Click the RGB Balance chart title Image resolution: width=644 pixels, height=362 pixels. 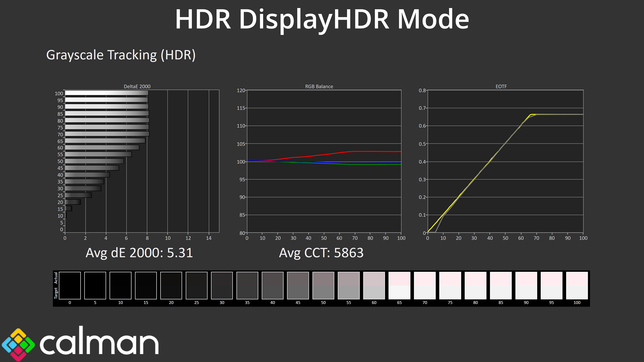tap(319, 86)
